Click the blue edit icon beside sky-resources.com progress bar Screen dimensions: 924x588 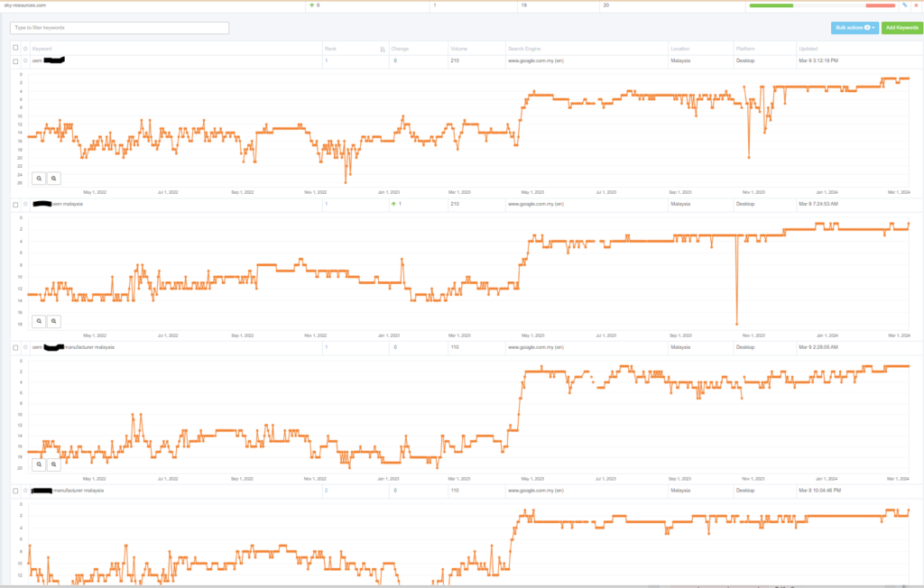coord(904,5)
